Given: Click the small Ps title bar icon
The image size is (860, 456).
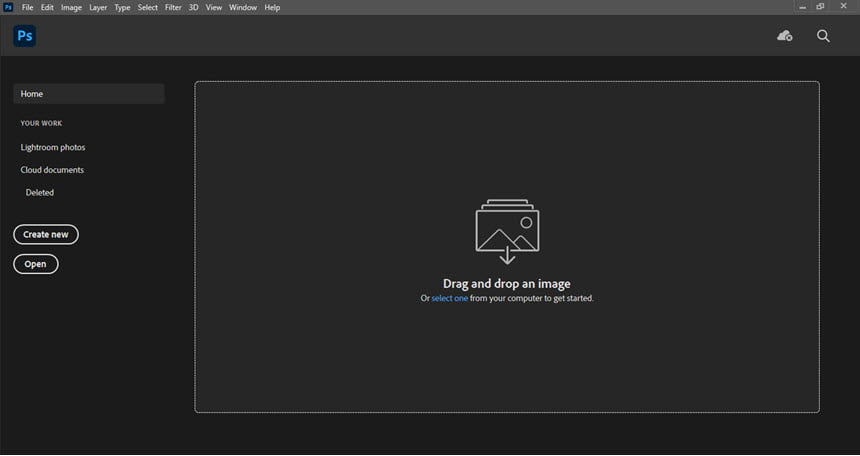Looking at the screenshot, I should coord(8,7).
